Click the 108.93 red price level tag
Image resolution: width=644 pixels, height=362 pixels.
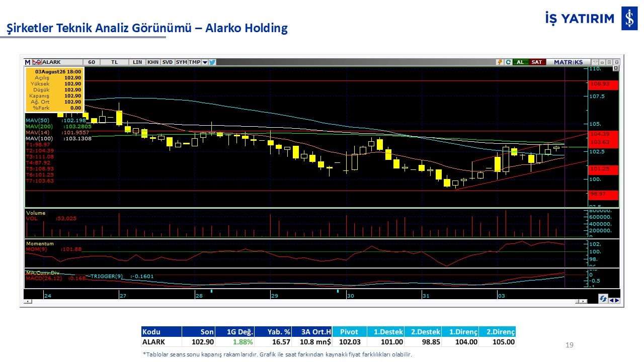[603, 84]
